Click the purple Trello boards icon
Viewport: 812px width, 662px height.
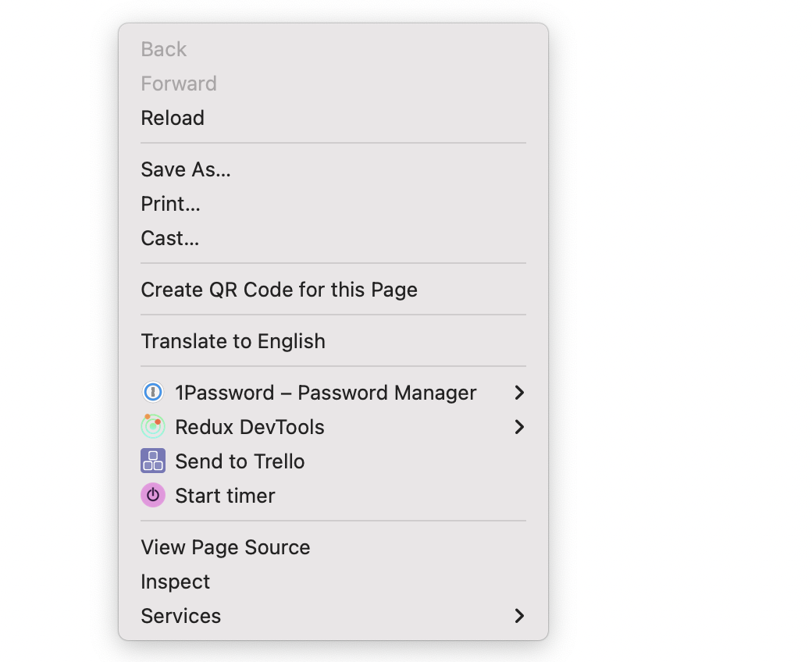(153, 461)
